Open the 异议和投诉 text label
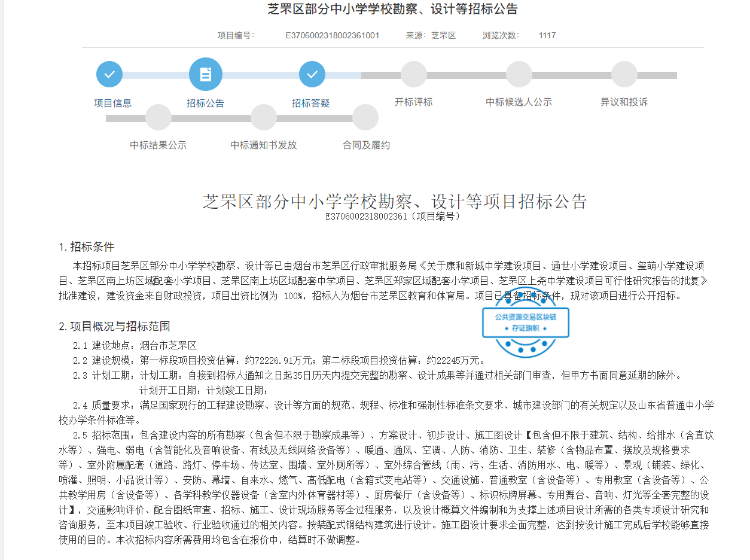Viewport: 750px width, 560px height. 624,102
